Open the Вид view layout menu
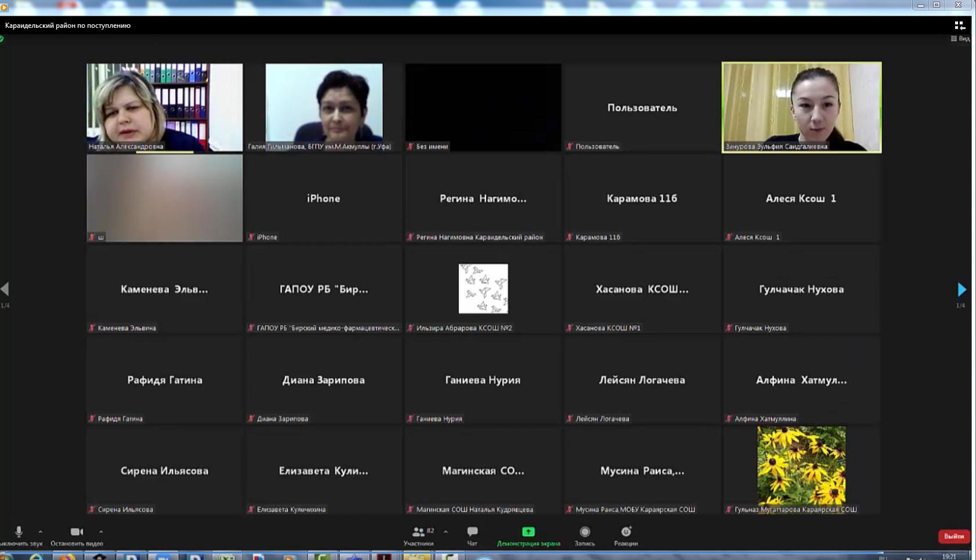976x560 pixels. click(x=960, y=39)
